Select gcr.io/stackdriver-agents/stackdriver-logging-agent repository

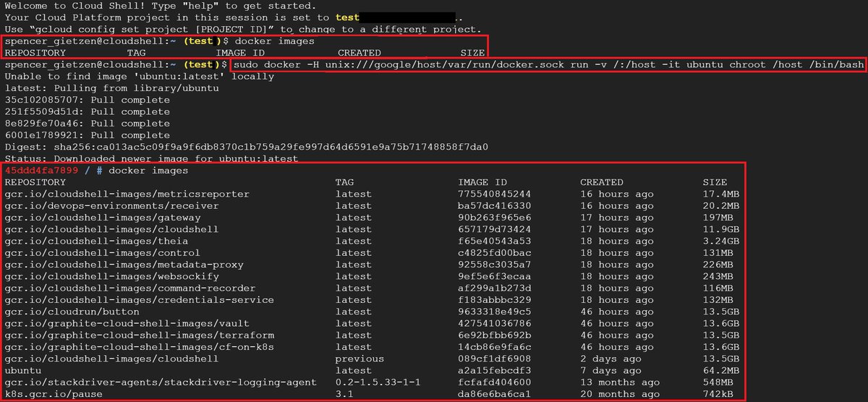click(161, 382)
